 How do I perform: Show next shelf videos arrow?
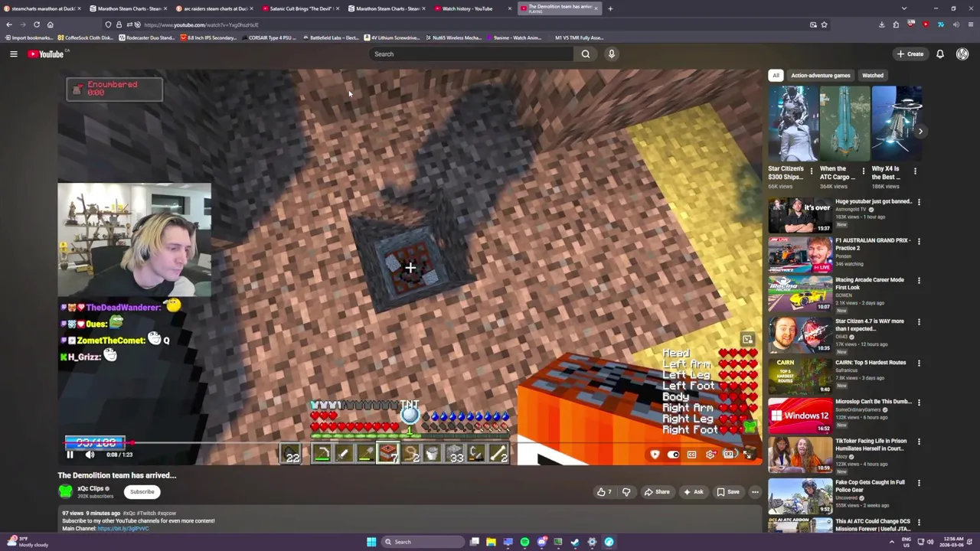(x=920, y=131)
